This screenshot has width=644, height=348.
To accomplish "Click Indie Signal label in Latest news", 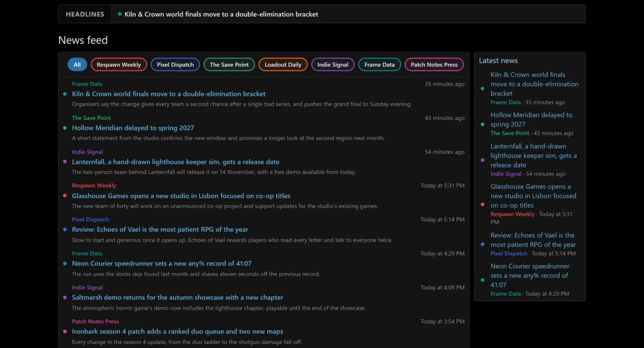I will [506, 174].
